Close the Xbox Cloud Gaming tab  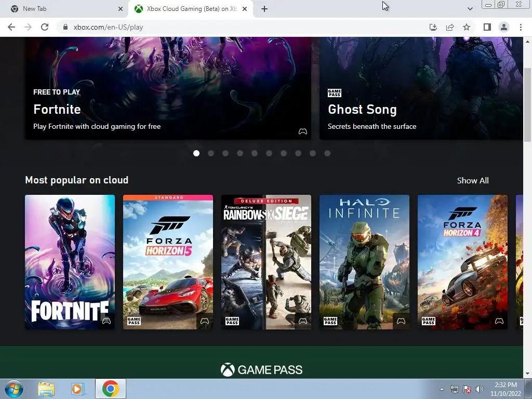(x=245, y=9)
